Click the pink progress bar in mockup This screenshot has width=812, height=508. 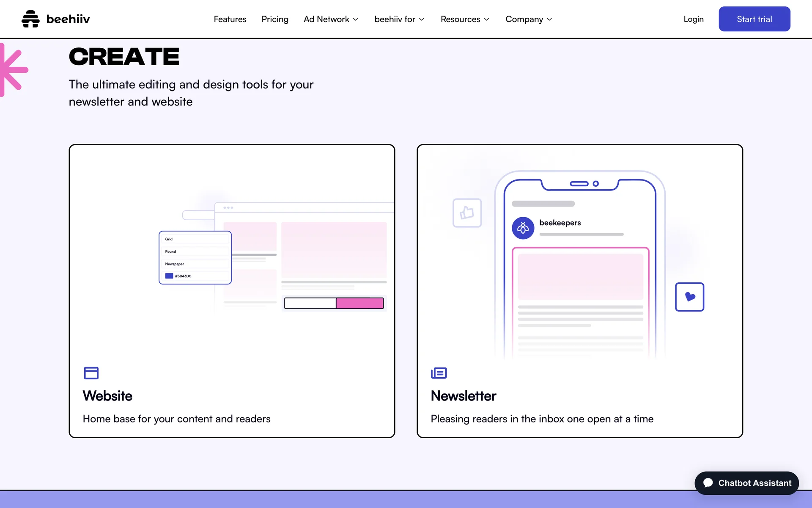[359, 303]
